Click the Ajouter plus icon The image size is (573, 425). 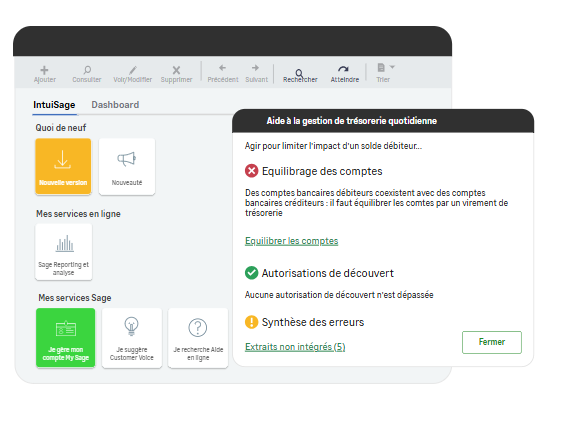[x=44, y=70]
